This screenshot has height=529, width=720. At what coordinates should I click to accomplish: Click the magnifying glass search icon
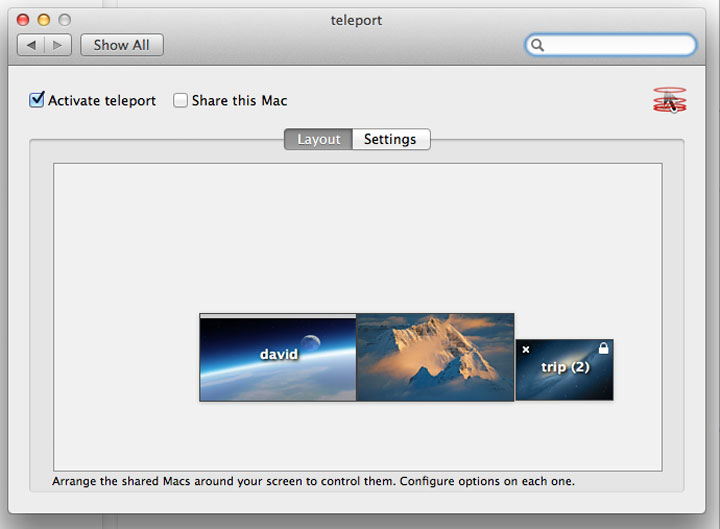pyautogui.click(x=537, y=45)
